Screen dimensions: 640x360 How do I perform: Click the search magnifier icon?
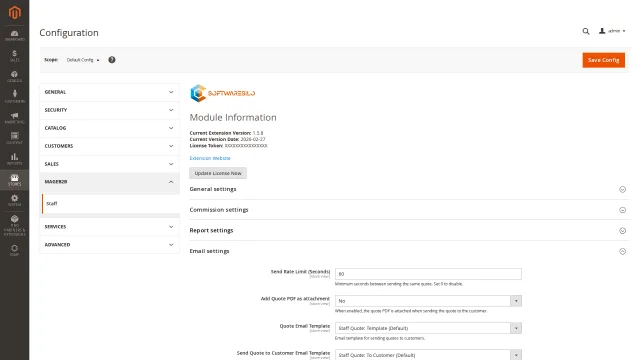[586, 31]
